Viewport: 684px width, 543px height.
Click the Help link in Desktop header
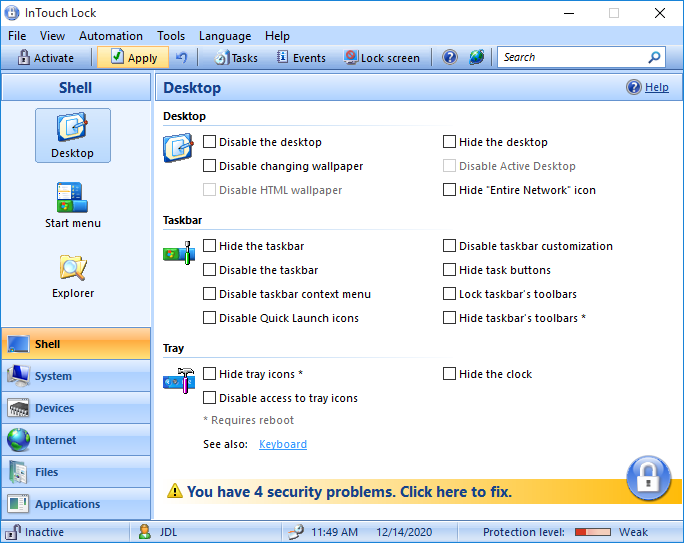click(657, 87)
